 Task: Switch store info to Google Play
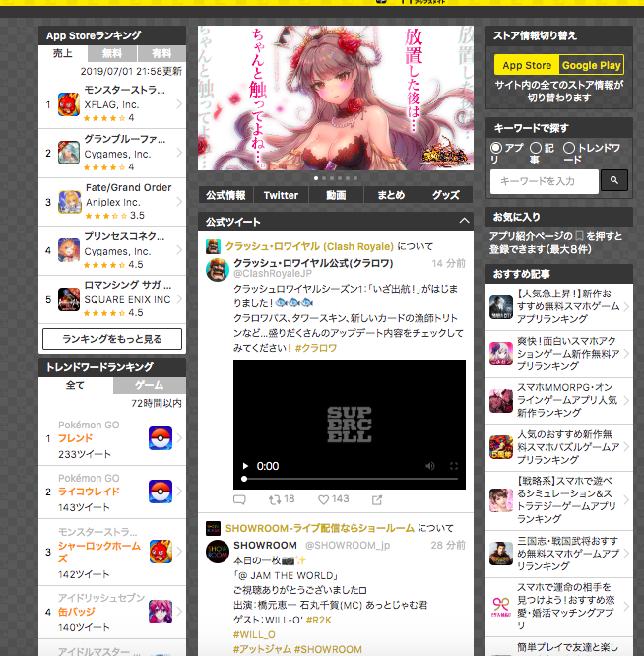click(591, 65)
